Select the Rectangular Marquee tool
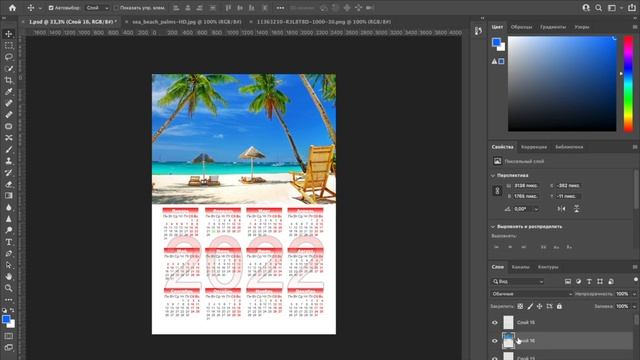The image size is (640, 360). [9, 45]
